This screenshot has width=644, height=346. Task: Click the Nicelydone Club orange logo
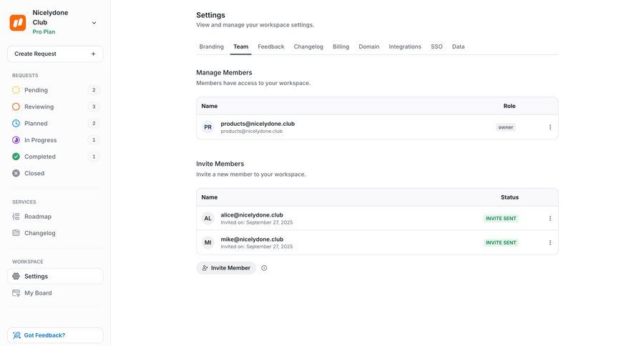pyautogui.click(x=18, y=22)
